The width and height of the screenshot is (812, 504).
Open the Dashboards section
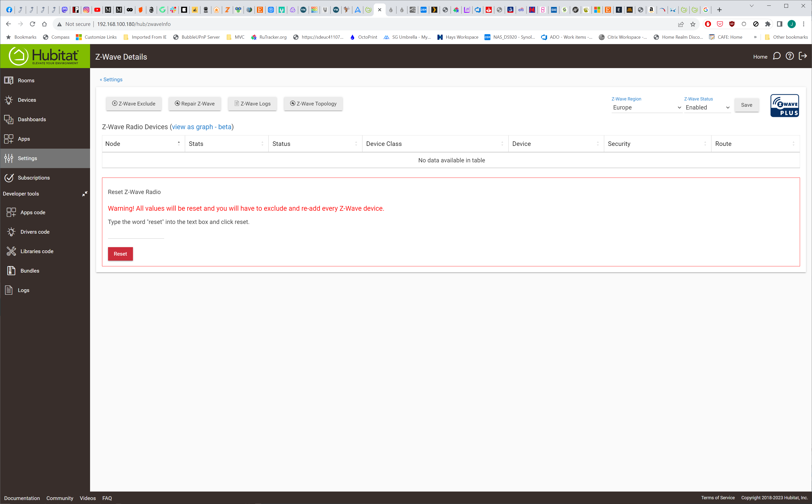[x=32, y=119]
